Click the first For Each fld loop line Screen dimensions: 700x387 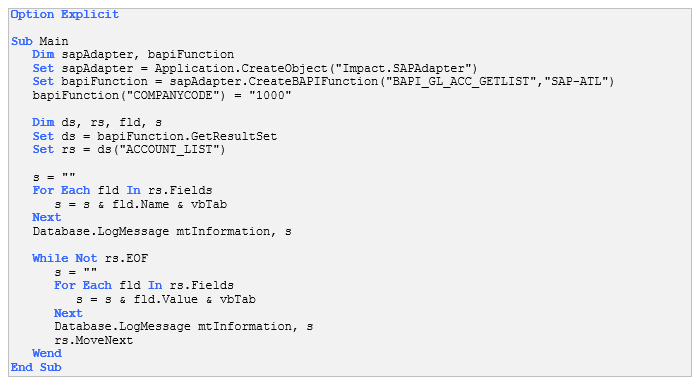[x=122, y=191]
